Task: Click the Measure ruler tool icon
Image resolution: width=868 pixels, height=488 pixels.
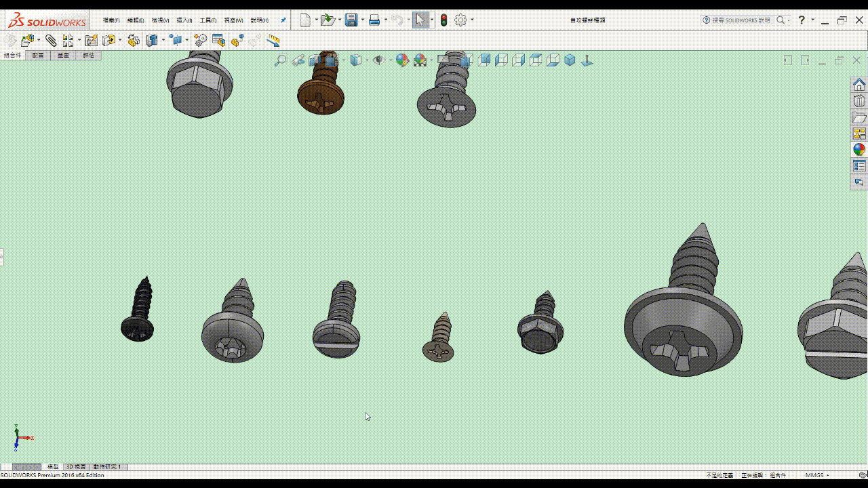Action: [x=273, y=41]
